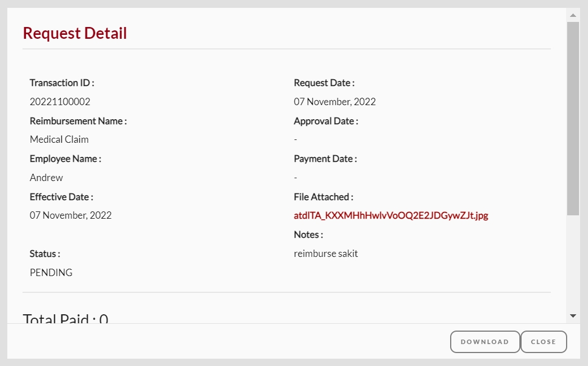588x366 pixels.
Task: Close the Request Detail dialog
Action: [x=544, y=342]
